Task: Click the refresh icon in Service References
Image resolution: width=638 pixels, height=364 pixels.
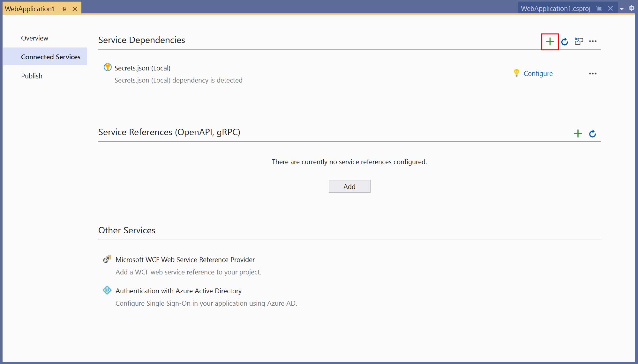Action: click(592, 133)
